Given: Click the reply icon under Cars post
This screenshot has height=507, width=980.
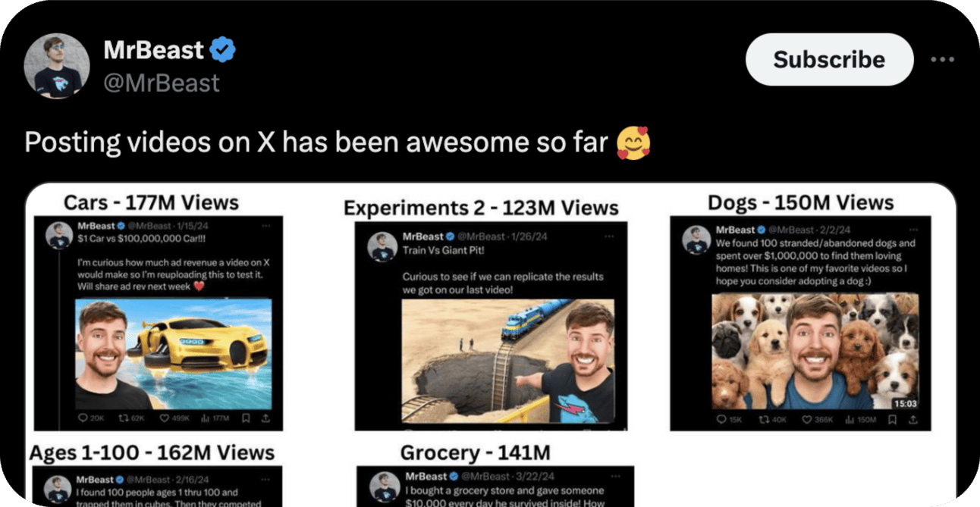Looking at the screenshot, I should [x=83, y=418].
